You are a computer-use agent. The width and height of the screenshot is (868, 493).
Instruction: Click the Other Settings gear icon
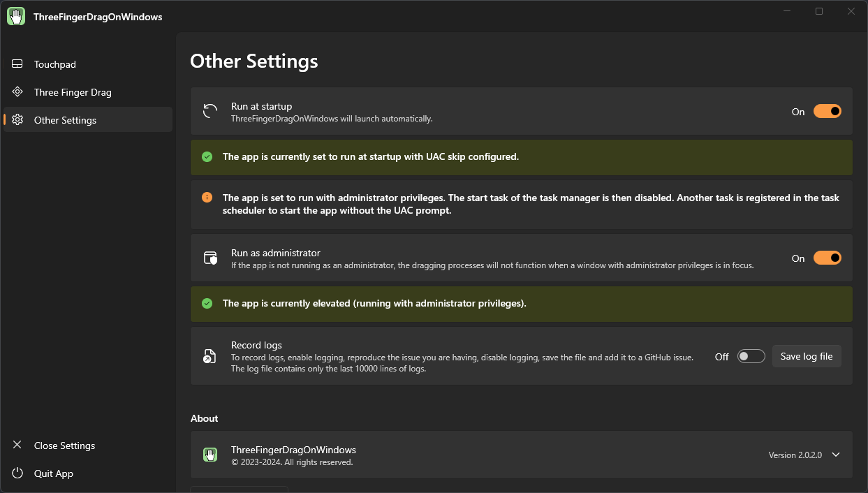click(x=17, y=120)
